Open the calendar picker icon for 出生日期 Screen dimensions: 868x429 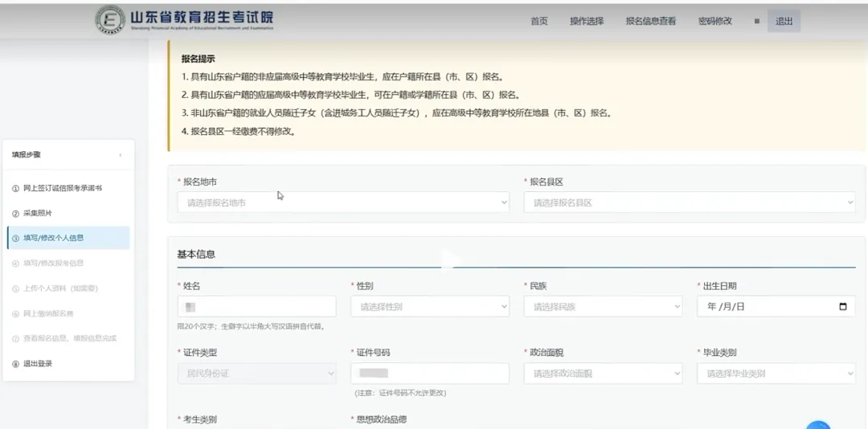click(x=842, y=307)
